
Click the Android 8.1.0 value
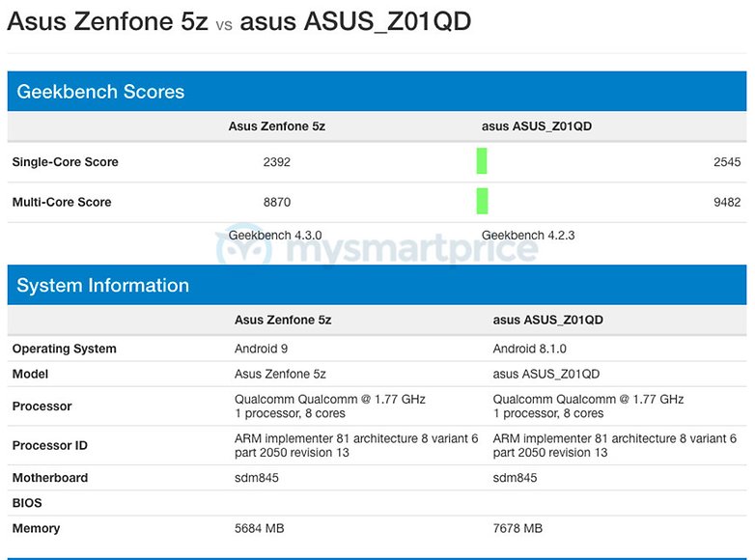530,349
